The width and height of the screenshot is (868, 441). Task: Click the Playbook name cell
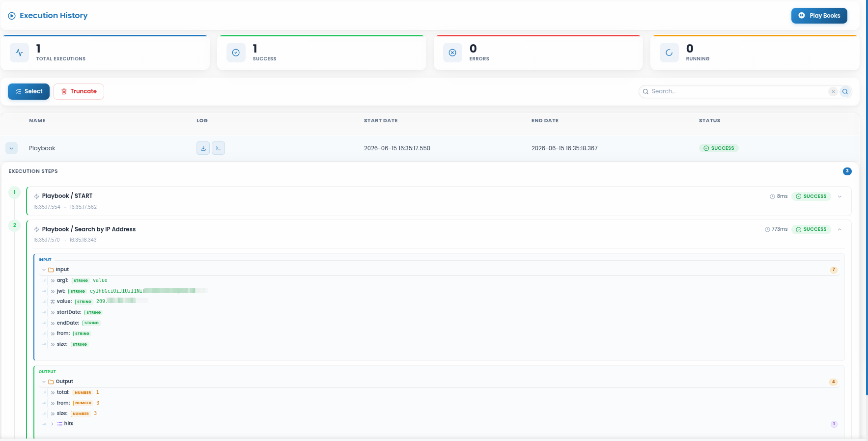42,148
